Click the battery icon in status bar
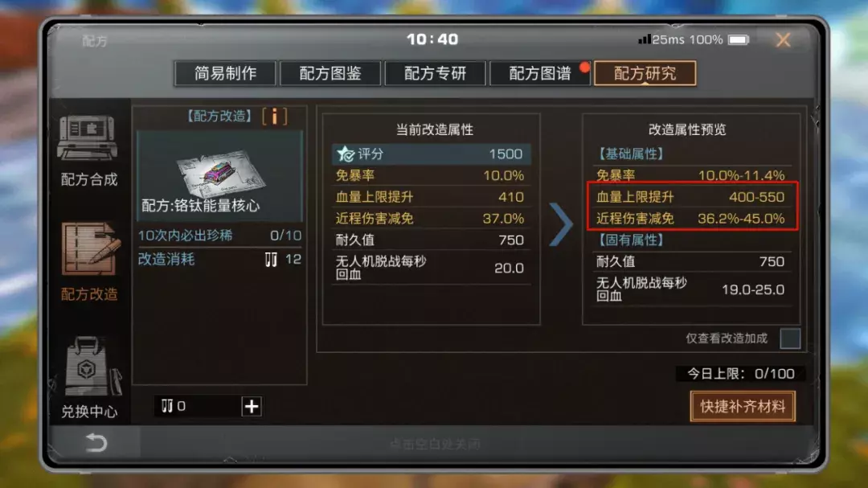This screenshot has width=868, height=488. [739, 40]
